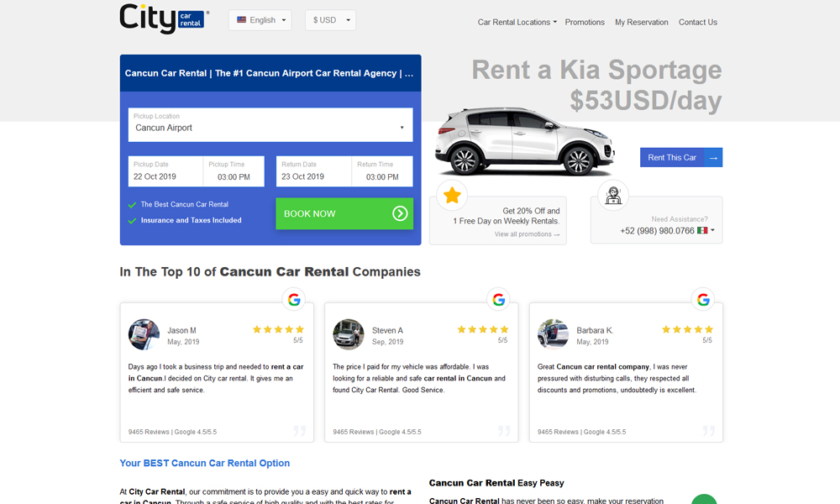Go to Promotions in navigation
Viewport: 840px width, 504px height.
pos(585,23)
